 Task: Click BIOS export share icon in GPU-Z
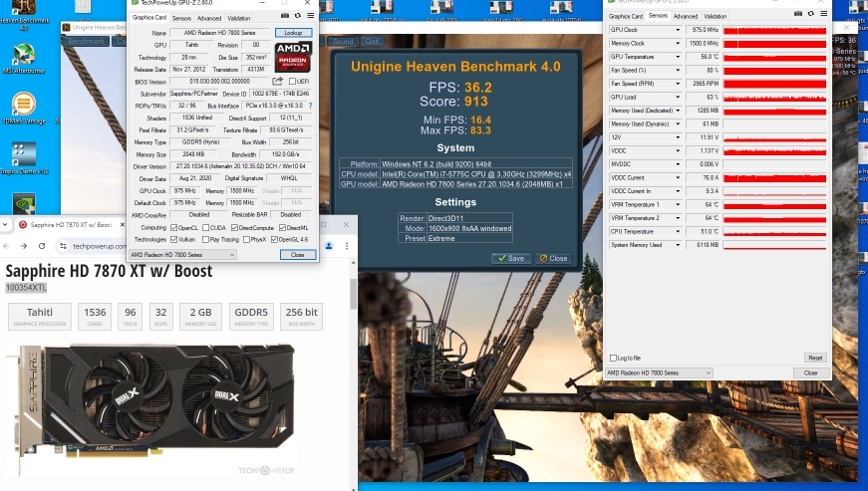click(277, 82)
